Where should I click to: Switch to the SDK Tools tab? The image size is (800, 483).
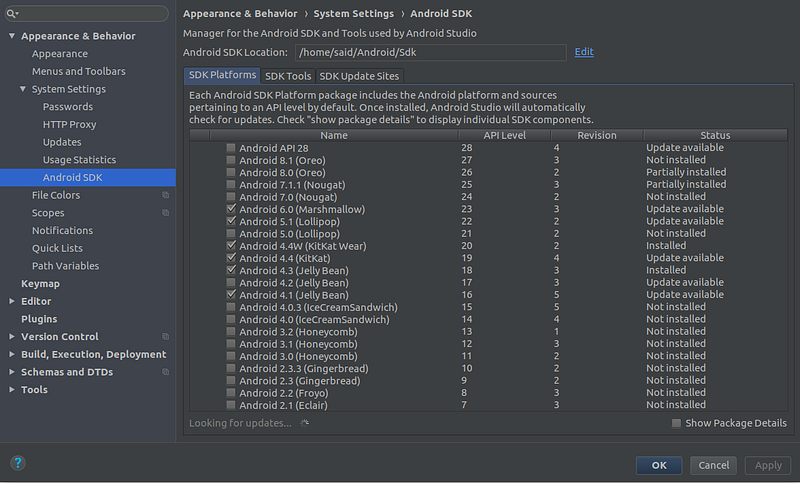click(288, 76)
